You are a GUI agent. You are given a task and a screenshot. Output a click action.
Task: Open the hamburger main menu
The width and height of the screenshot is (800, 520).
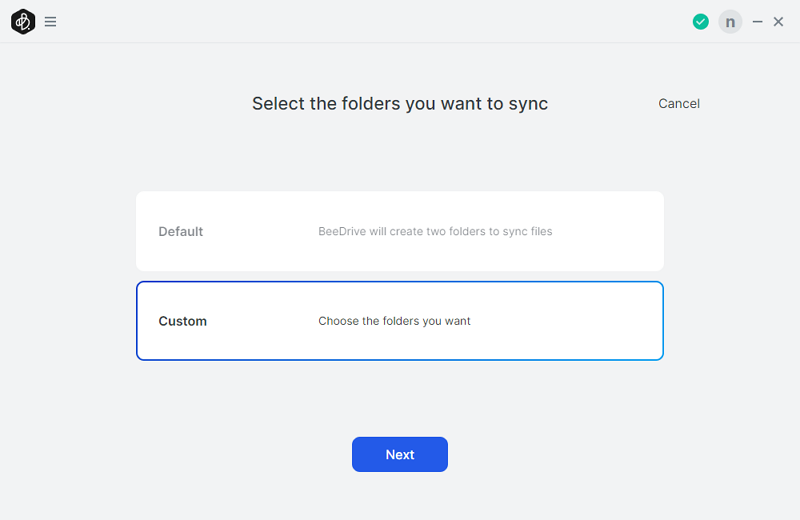(x=50, y=21)
